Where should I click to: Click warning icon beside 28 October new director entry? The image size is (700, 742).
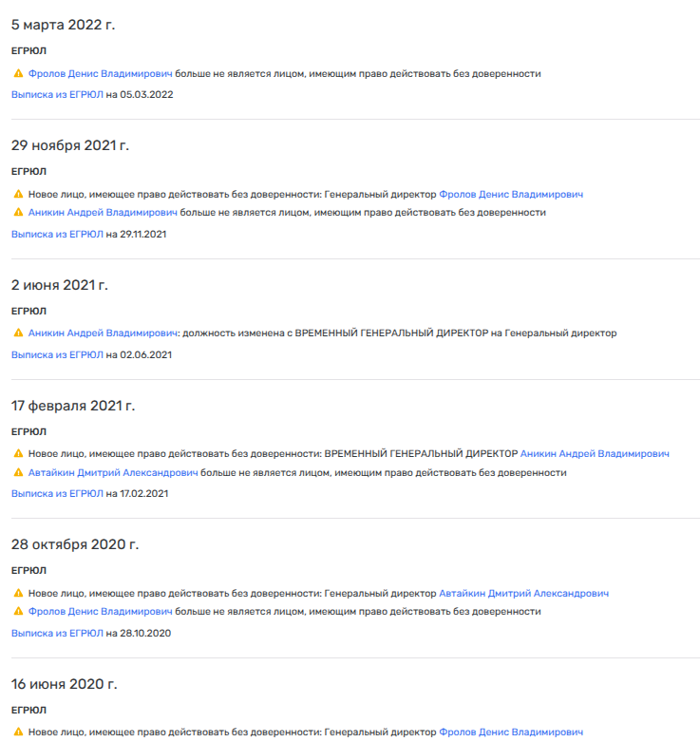point(18,594)
